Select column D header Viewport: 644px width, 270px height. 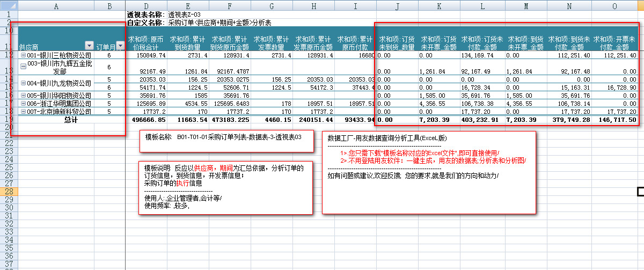click(x=147, y=5)
